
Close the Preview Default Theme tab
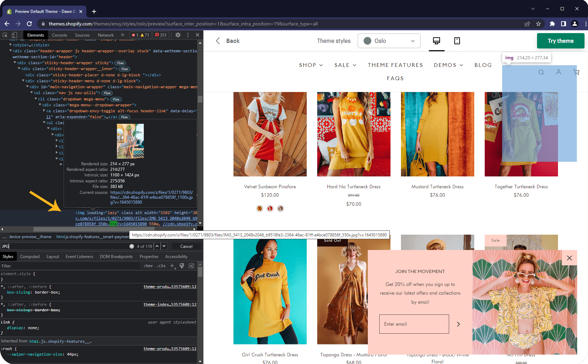(x=81, y=12)
